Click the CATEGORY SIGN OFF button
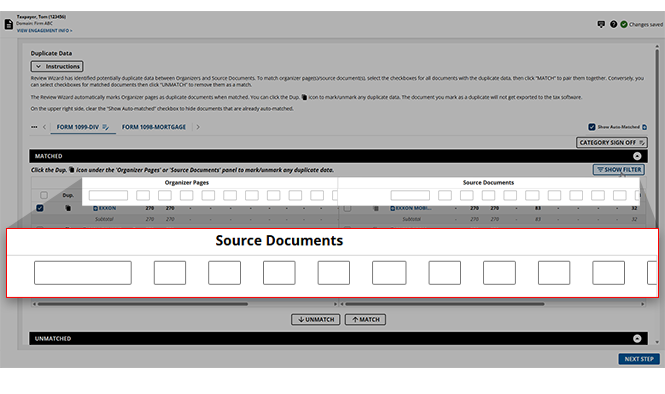Viewport: 665px width, 394px height. point(612,143)
